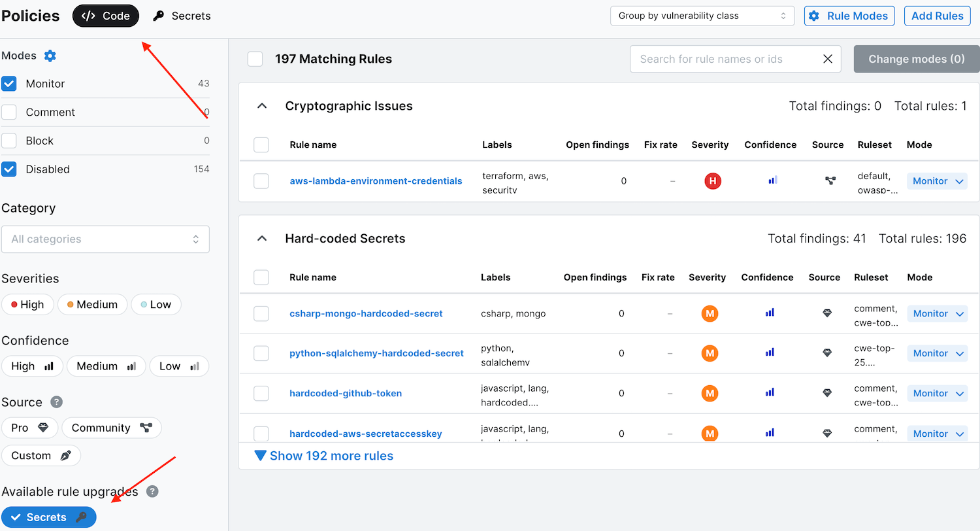Click High severity icon for aws-lambda-environment-credentials

[x=712, y=181]
